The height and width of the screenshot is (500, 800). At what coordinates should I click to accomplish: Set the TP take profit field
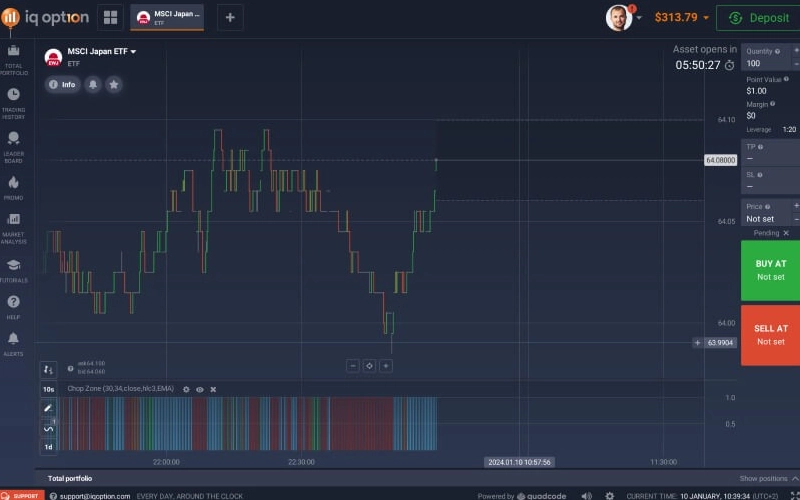[x=770, y=153]
